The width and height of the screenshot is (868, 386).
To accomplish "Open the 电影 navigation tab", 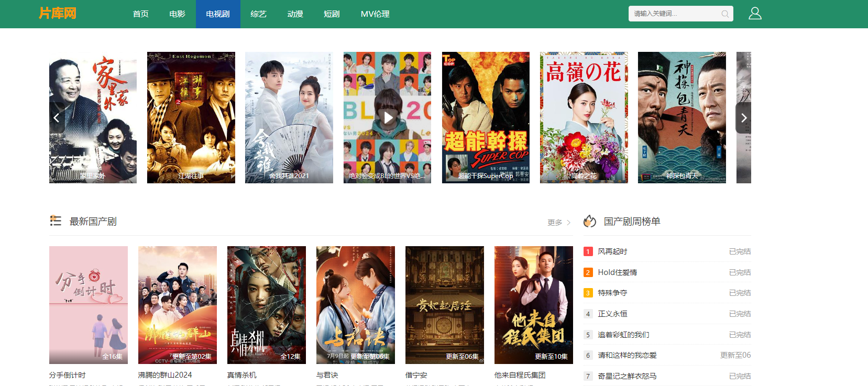I will (x=177, y=14).
